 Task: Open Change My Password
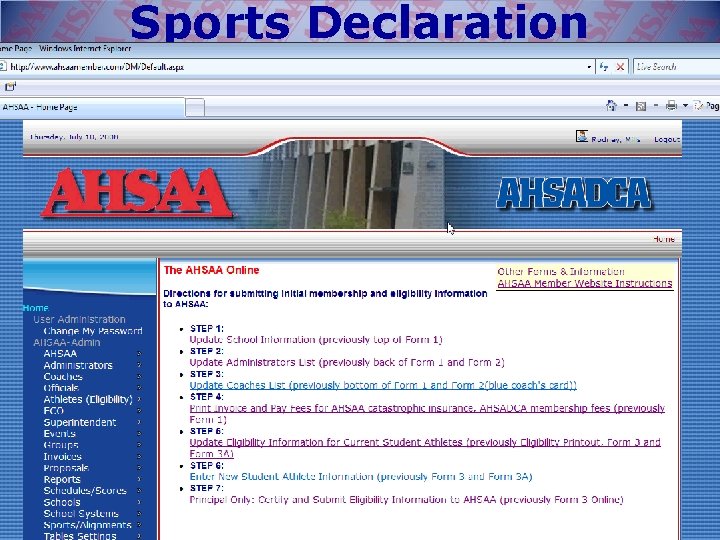click(x=93, y=331)
